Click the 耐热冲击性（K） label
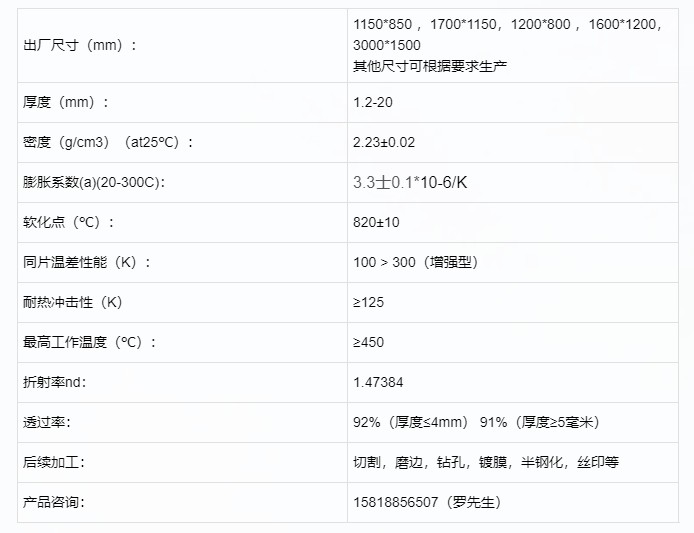Screen dimensions: 694x533 pyautogui.click(x=72, y=302)
